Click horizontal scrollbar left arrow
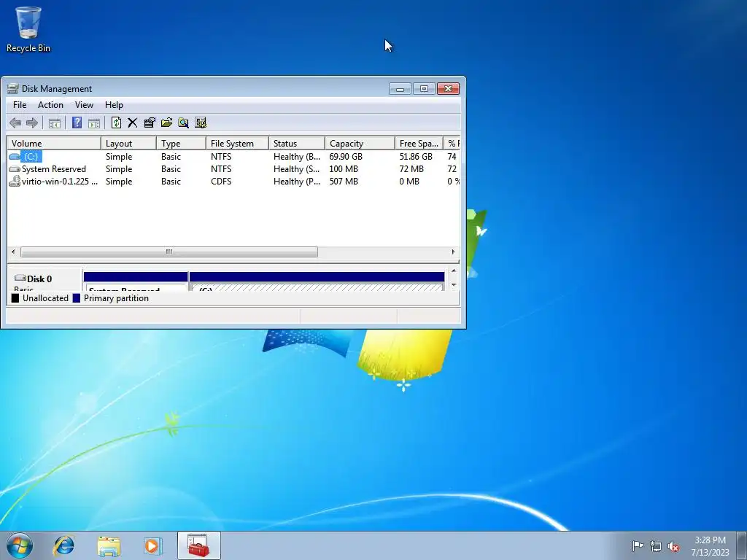The height and width of the screenshot is (560, 747). coord(13,252)
